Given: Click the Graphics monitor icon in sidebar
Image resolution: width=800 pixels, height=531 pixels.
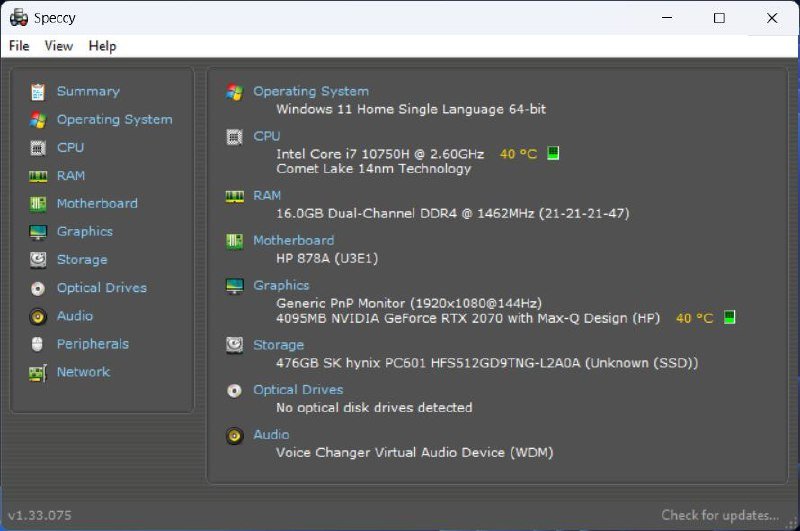Looking at the screenshot, I should tap(38, 232).
